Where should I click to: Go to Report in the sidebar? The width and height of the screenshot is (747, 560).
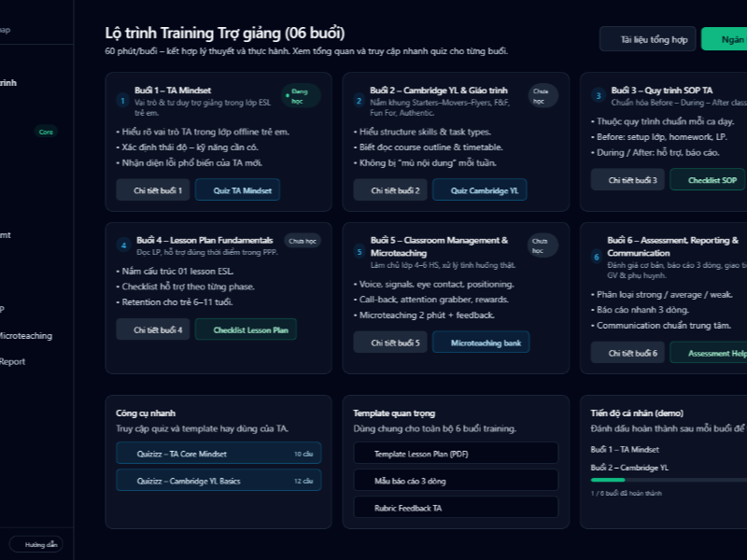click(13, 361)
